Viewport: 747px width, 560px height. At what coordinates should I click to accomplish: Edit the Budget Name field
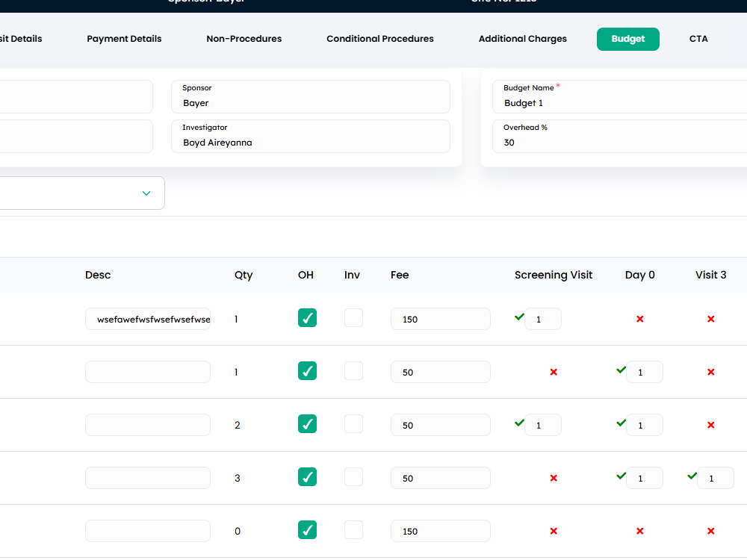[x=619, y=96]
